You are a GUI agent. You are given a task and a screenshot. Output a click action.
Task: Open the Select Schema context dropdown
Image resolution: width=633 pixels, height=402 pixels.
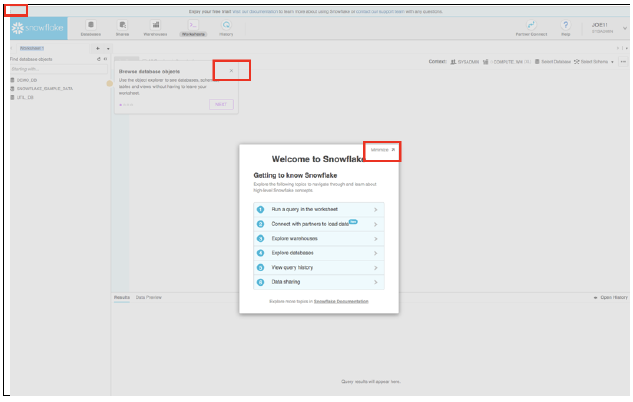coord(593,62)
